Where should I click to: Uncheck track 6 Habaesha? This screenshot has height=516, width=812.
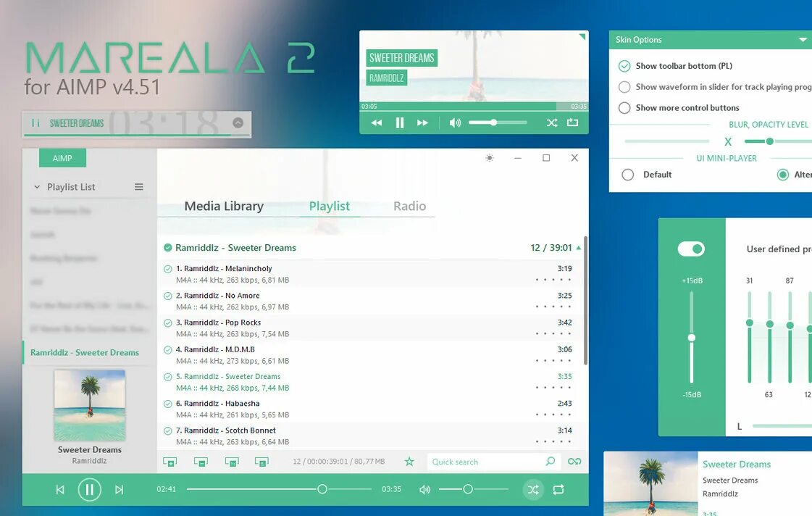[168, 404]
